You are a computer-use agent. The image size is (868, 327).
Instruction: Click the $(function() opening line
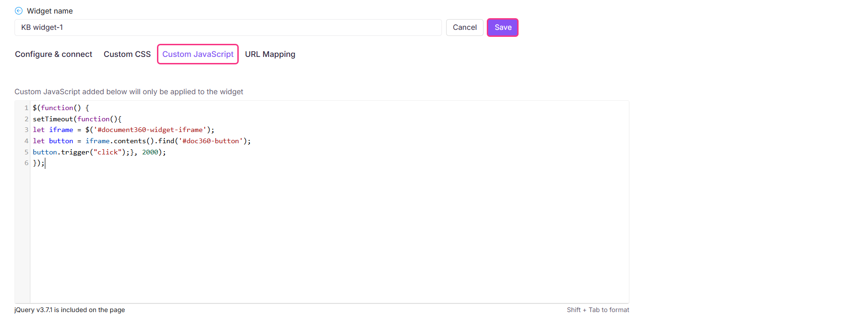(61, 108)
